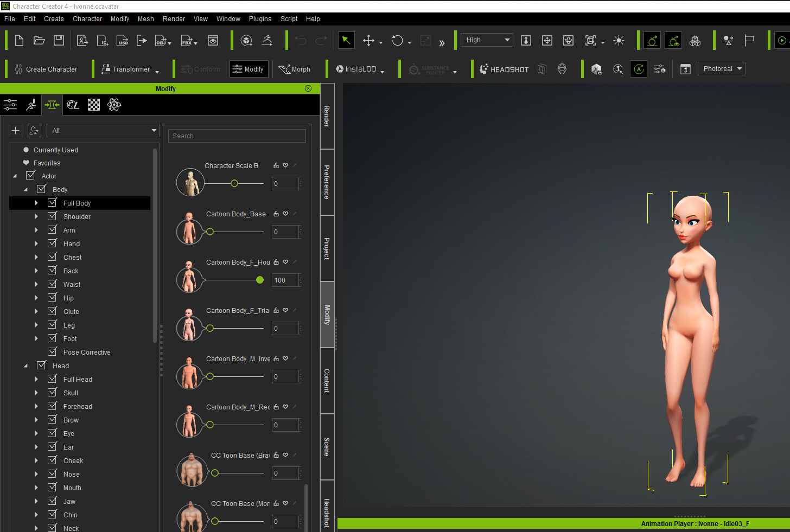Uncheck the Actor checkbox

(x=31, y=175)
